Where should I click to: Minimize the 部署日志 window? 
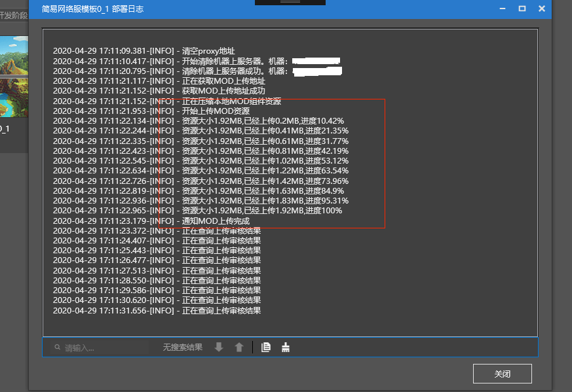pyautogui.click(x=503, y=9)
